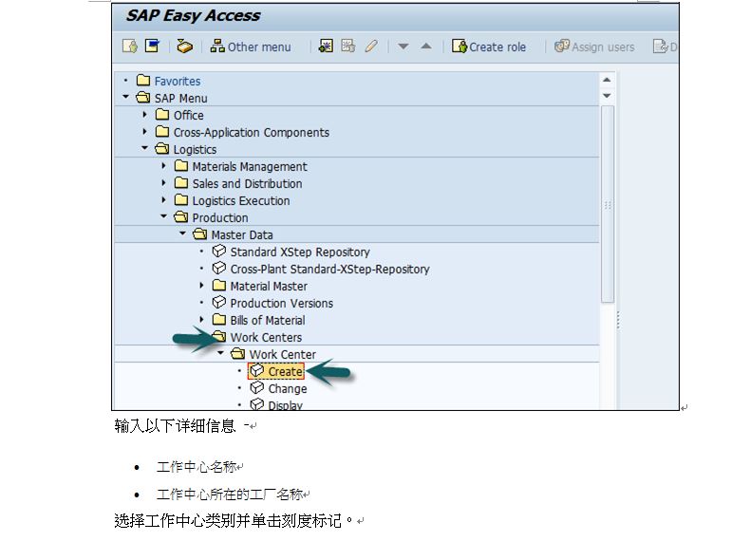Expand the Cross-Application Components arrow
The width and height of the screenshot is (750, 560).
[x=144, y=131]
